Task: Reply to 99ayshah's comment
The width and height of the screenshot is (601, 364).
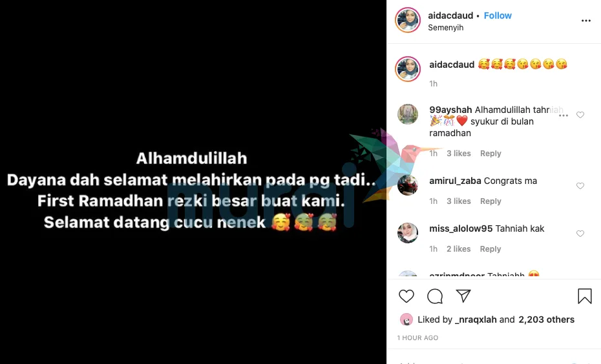Action: point(490,154)
